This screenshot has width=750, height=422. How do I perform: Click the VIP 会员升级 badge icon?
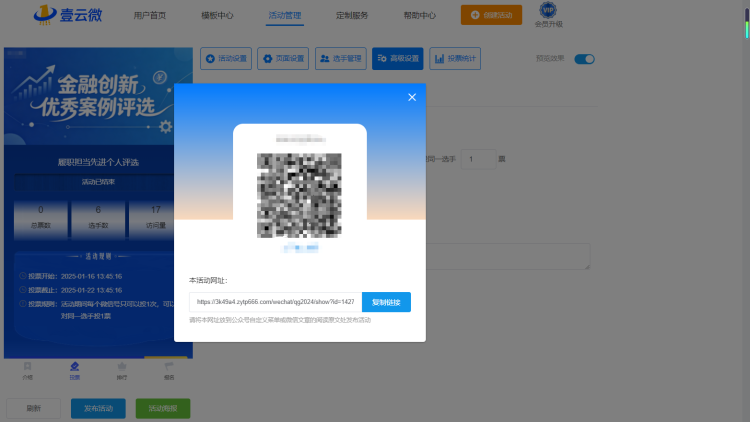point(548,10)
